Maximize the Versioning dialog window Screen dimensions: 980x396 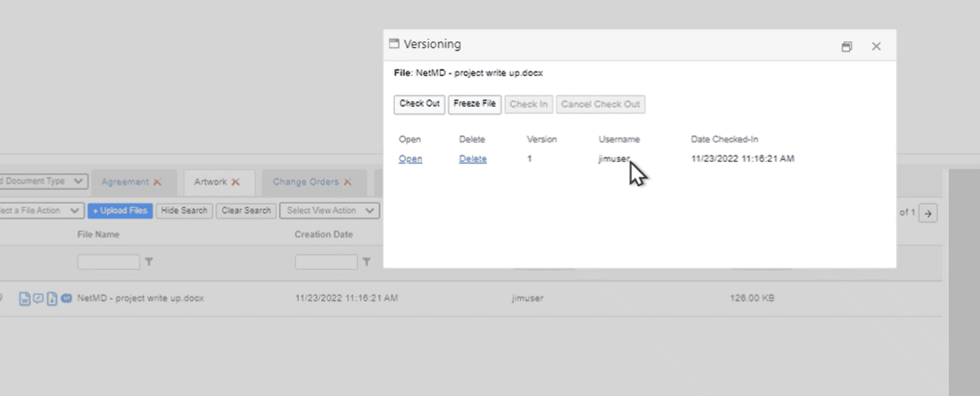847,47
